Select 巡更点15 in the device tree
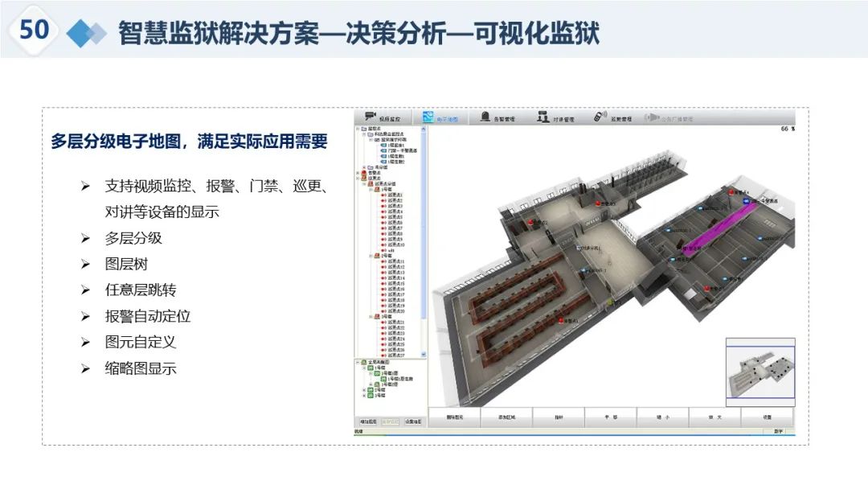Image resolution: width=868 pixels, height=489 pixels. tap(396, 284)
